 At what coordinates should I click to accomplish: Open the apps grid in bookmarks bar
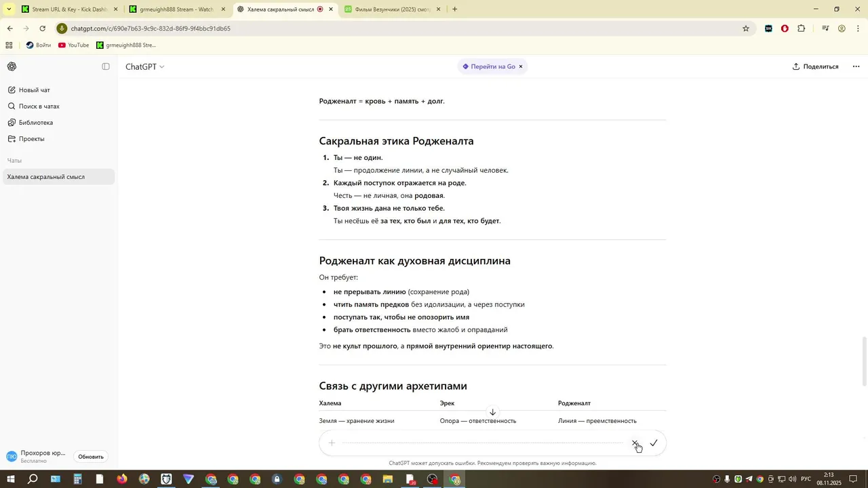point(9,45)
